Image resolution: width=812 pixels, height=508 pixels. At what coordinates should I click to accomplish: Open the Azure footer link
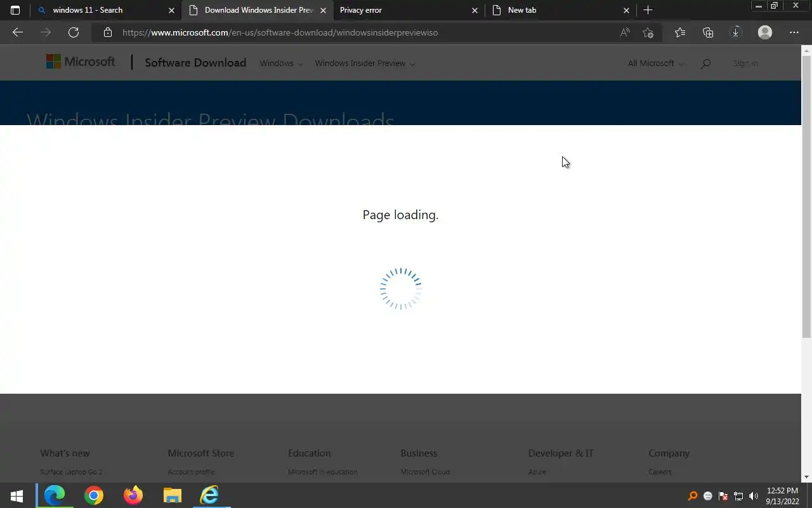[537, 472]
